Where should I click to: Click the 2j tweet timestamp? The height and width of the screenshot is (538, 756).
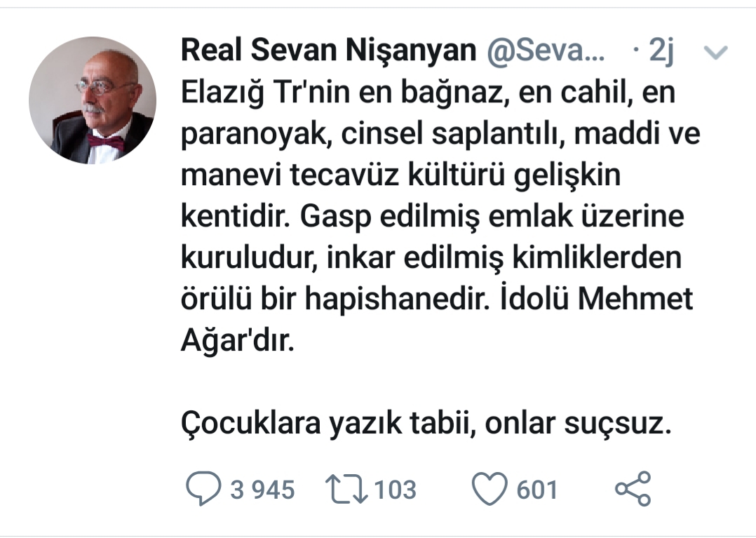point(661,52)
